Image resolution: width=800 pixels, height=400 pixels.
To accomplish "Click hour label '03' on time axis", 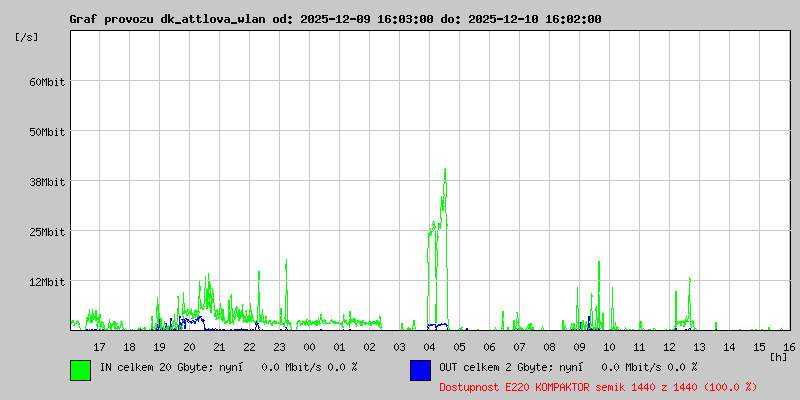I will [x=399, y=347].
